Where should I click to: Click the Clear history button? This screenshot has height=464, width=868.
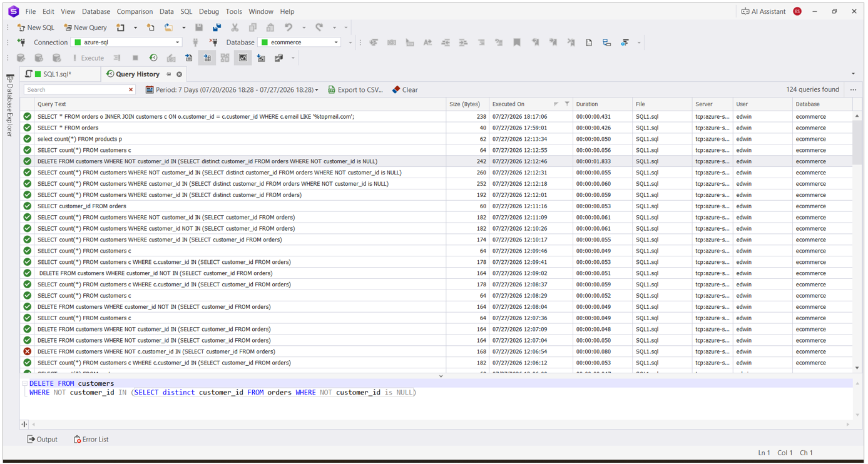pos(405,90)
